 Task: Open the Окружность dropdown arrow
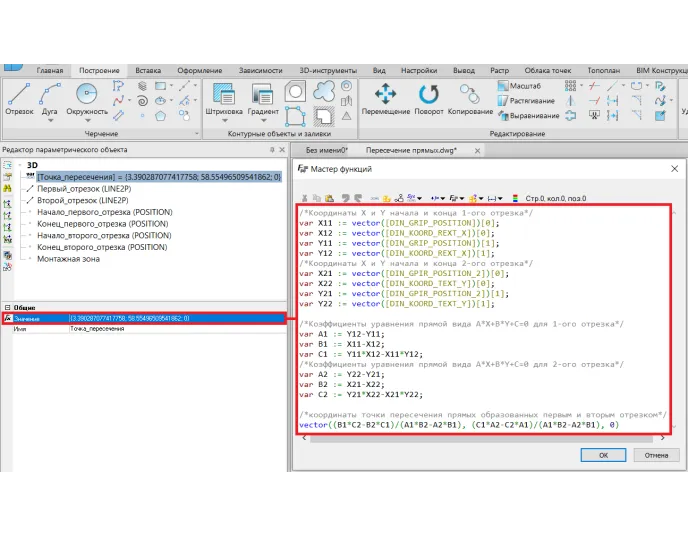87,121
